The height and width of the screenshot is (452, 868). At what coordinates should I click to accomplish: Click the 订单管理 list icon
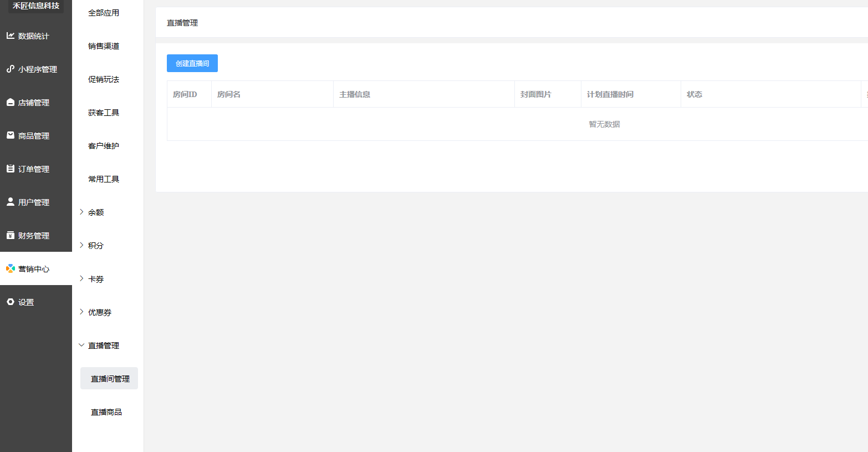pyautogui.click(x=10, y=169)
